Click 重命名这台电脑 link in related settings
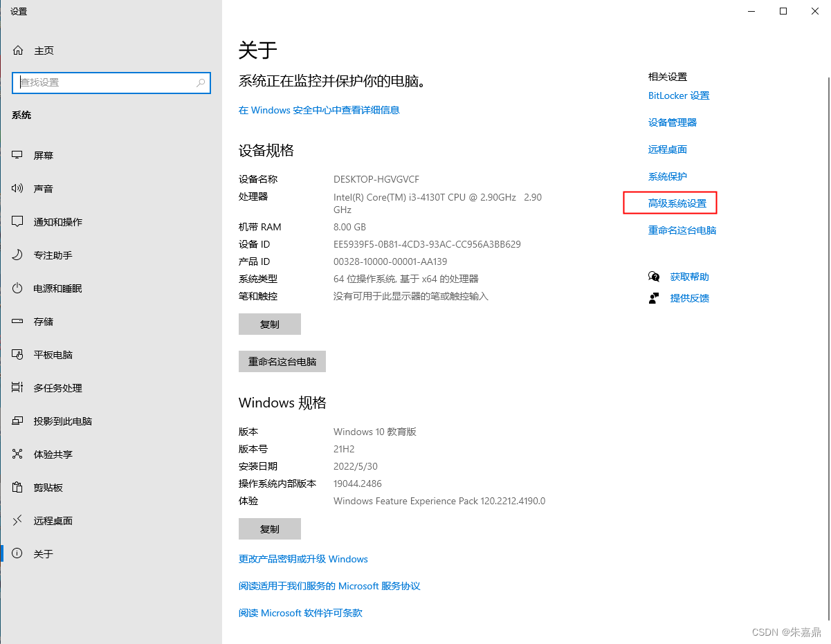 [x=682, y=230]
